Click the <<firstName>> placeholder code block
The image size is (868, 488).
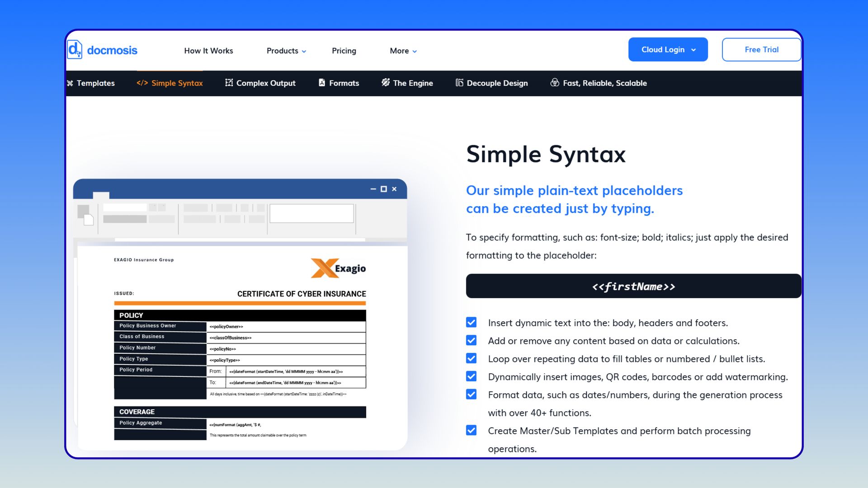pos(633,286)
